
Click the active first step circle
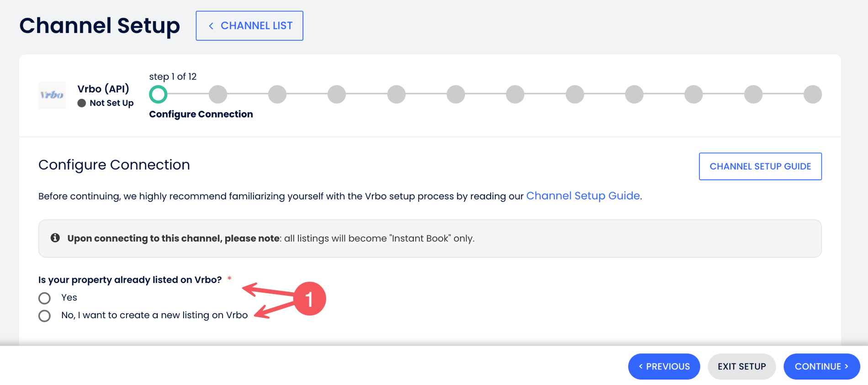158,94
